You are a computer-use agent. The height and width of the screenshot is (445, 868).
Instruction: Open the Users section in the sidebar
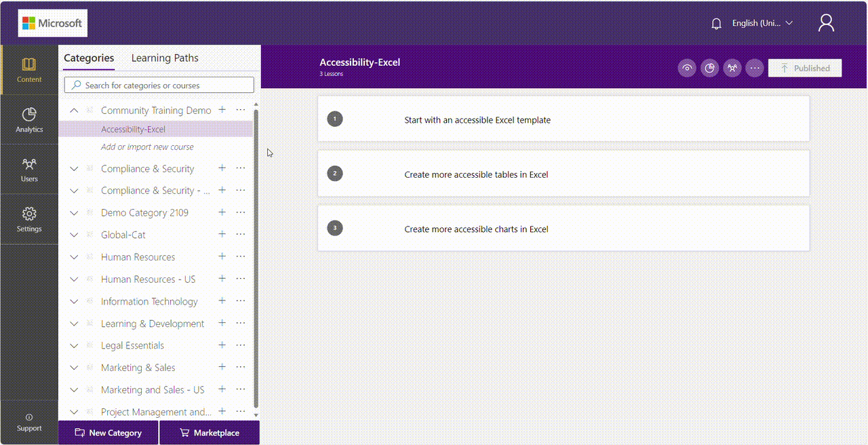[28, 169]
